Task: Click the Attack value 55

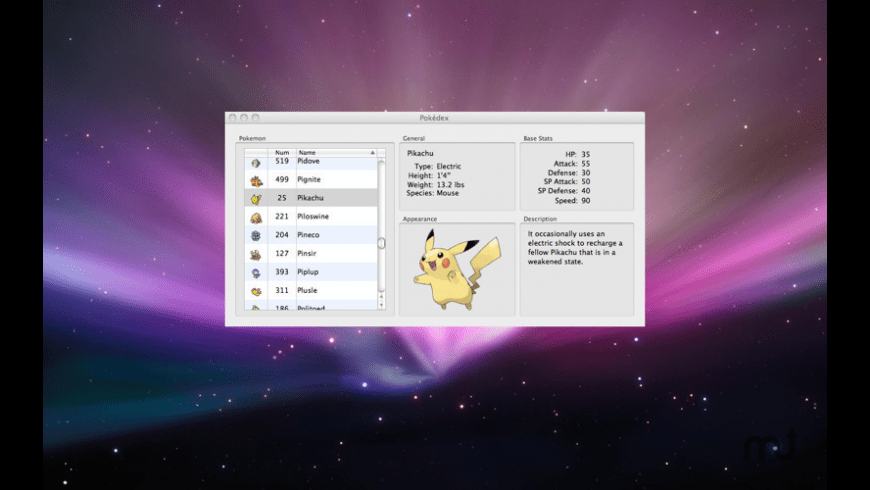Action: (x=585, y=164)
